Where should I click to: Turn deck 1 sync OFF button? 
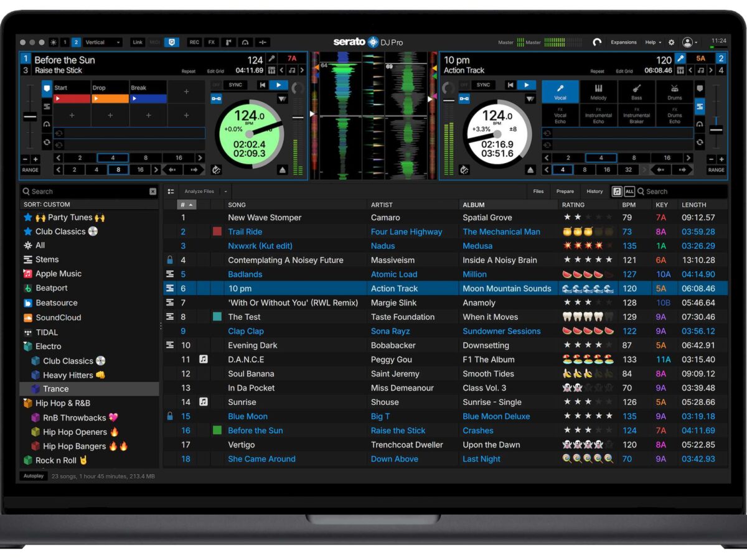pos(217,85)
